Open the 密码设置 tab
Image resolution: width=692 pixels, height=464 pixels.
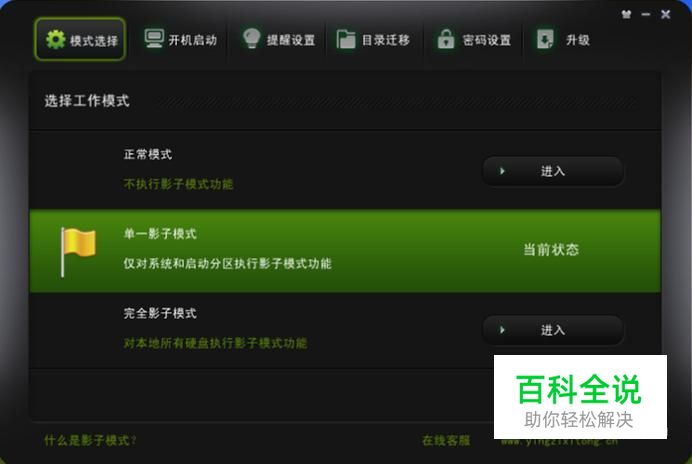(x=474, y=40)
